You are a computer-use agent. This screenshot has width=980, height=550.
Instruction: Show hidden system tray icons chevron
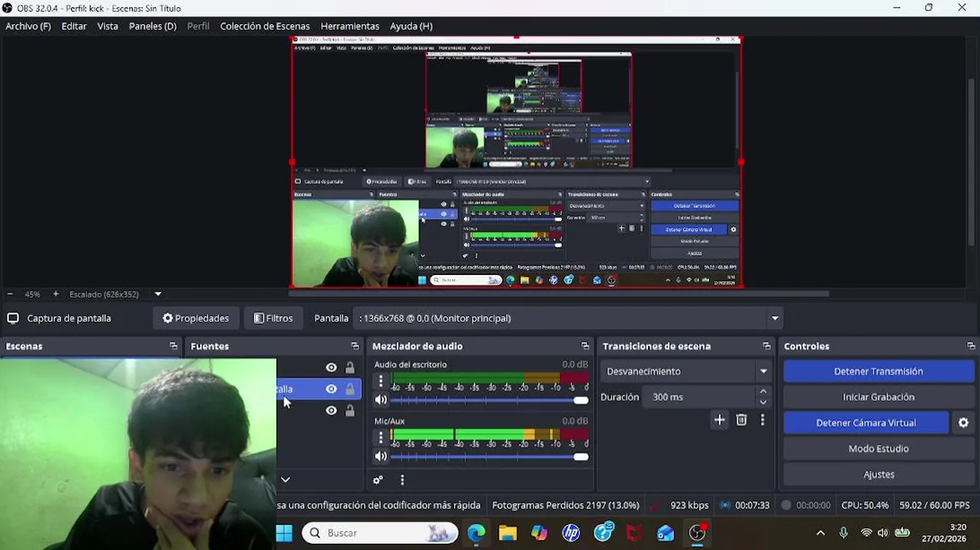(x=820, y=533)
